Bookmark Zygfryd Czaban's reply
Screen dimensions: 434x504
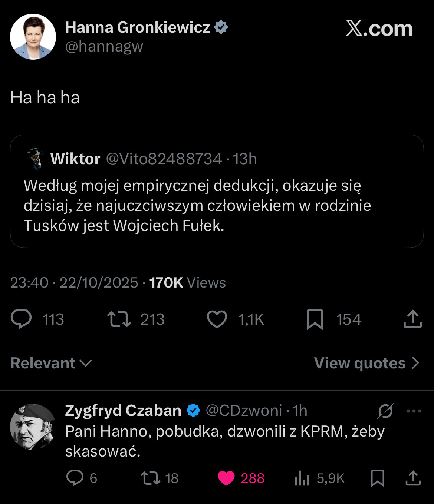coord(378,478)
